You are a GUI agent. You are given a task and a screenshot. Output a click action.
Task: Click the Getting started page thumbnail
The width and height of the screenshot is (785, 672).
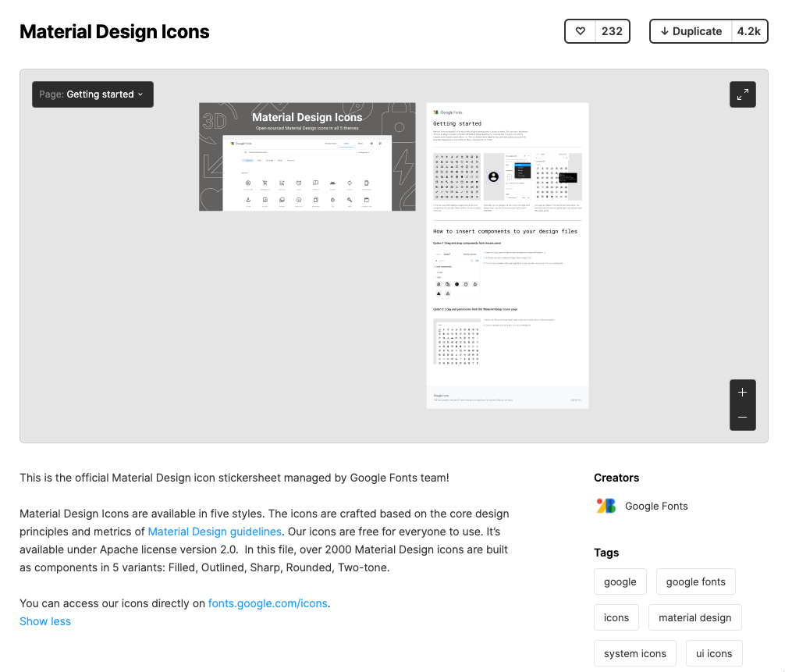(507, 254)
